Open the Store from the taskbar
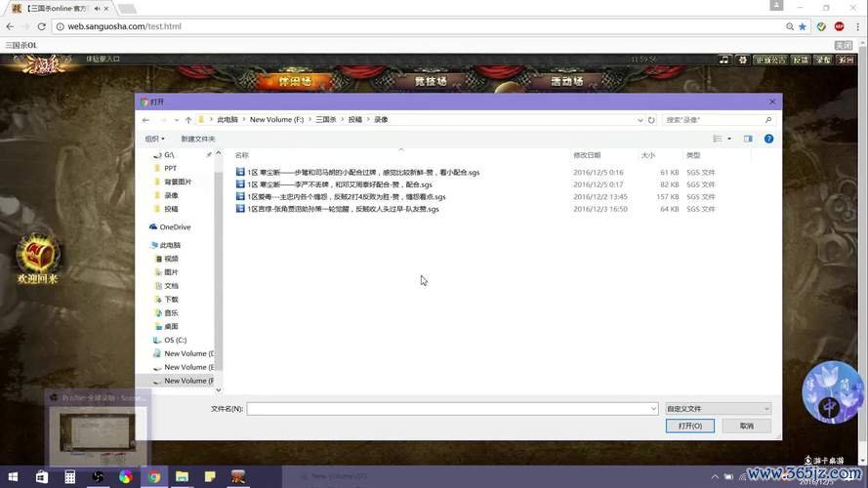This screenshot has width=868, height=488. (x=42, y=477)
